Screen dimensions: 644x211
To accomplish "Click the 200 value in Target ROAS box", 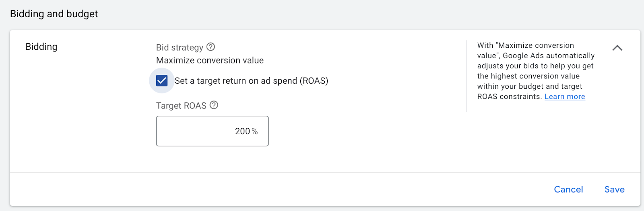I will [242, 131].
